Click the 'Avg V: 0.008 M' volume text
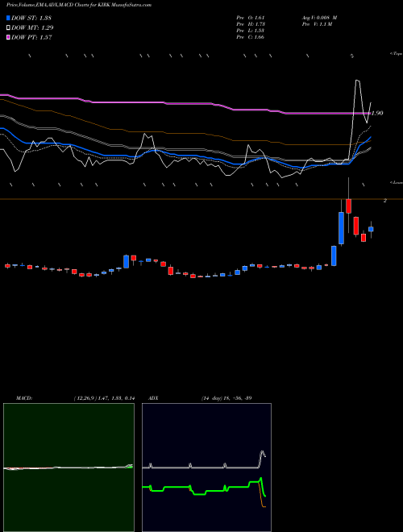The image size is (403, 532). 319,18
